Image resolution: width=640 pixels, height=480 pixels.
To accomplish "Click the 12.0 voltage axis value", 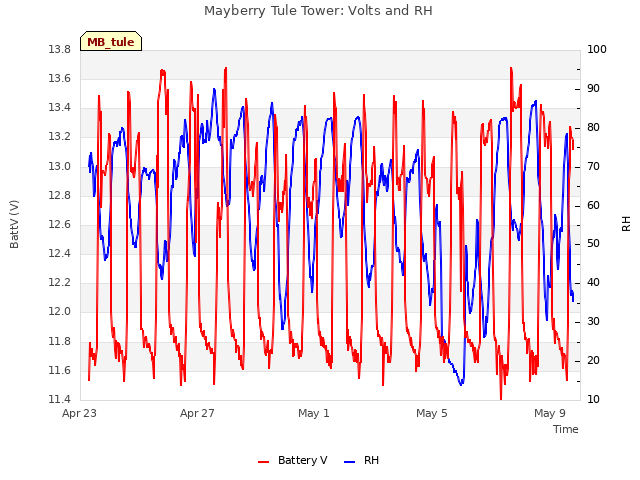I will 60,312.
